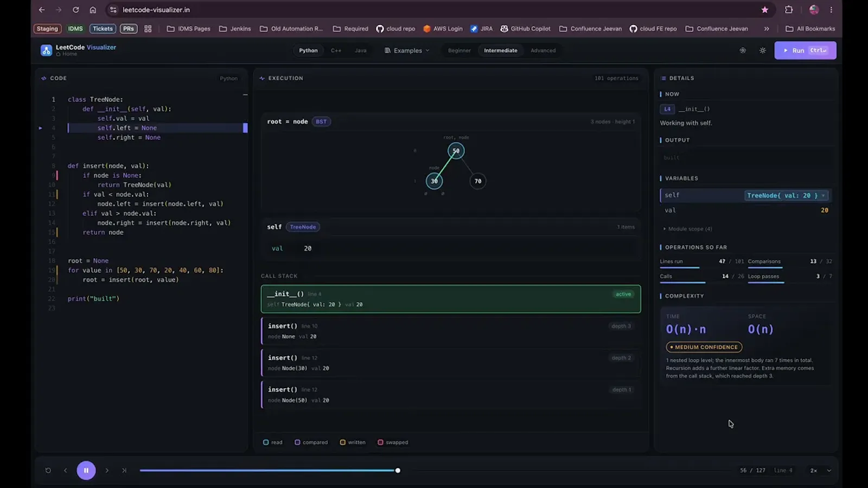868x488 pixels.
Task: Select the Beginner difficulty
Action: pos(459,50)
